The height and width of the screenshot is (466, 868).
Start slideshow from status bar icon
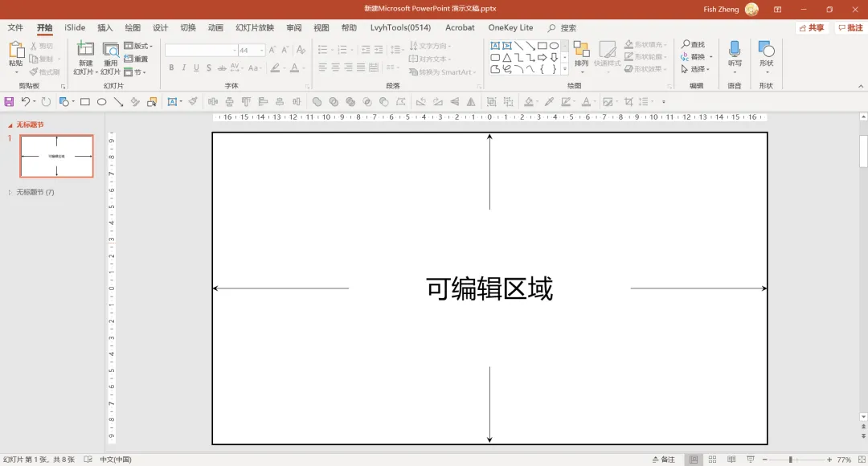(751, 460)
